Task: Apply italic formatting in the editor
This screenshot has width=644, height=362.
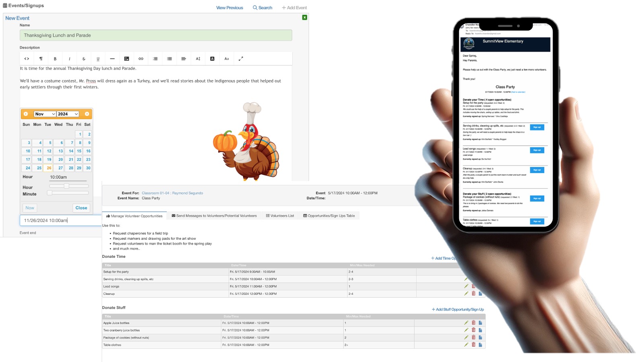Action: coord(69,59)
